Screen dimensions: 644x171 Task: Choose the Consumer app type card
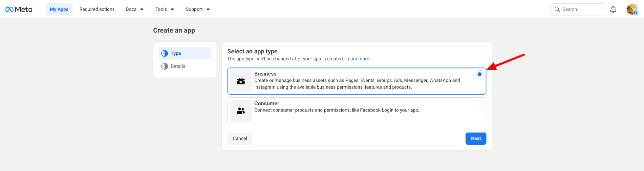pyautogui.click(x=356, y=111)
